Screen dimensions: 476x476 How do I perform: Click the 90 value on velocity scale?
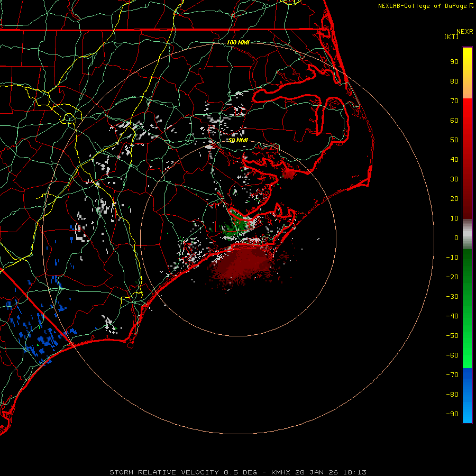[x=454, y=62]
